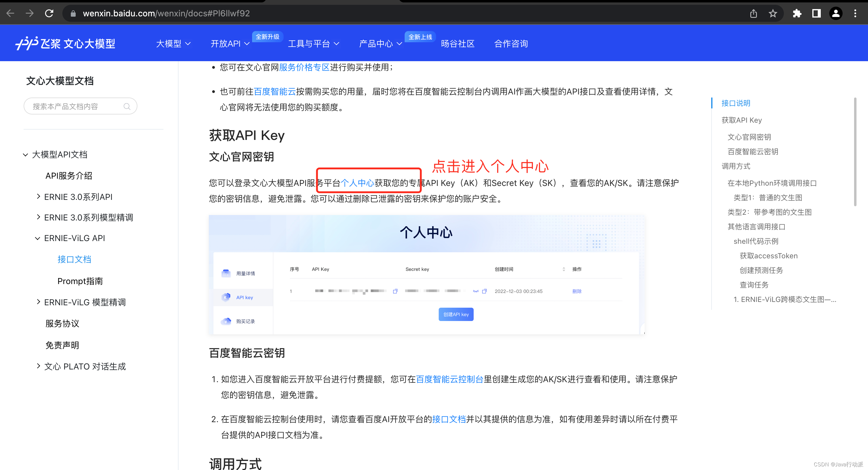Expand ERNIE-ViLG 模型精调 tree item

tap(38, 302)
